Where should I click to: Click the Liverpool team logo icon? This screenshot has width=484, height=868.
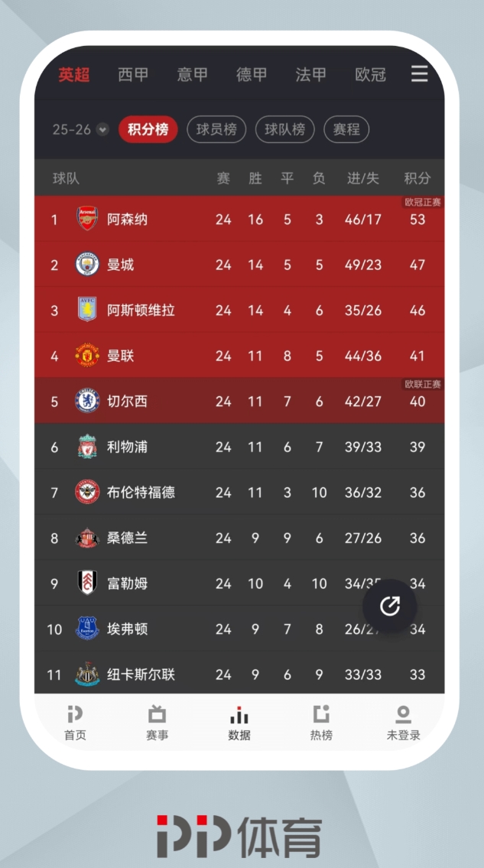pyautogui.click(x=86, y=447)
